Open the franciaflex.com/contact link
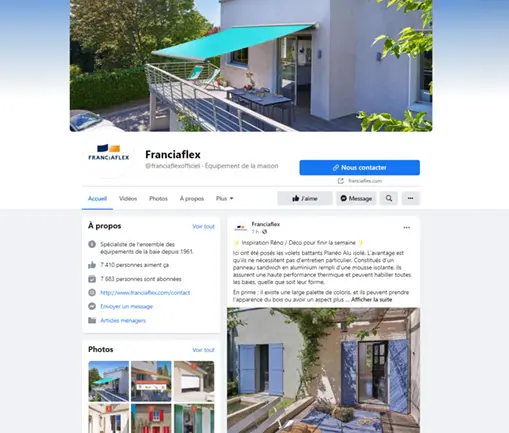The image size is (509, 433). click(145, 293)
